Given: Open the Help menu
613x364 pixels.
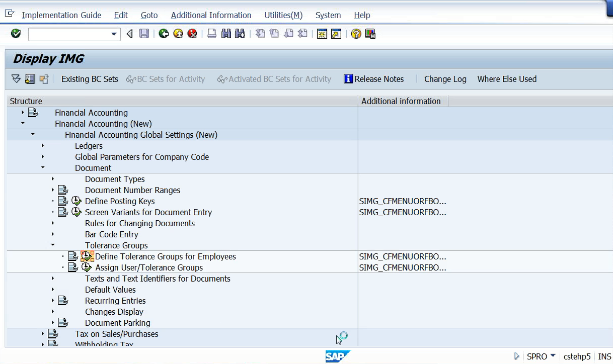Looking at the screenshot, I should (x=362, y=15).
